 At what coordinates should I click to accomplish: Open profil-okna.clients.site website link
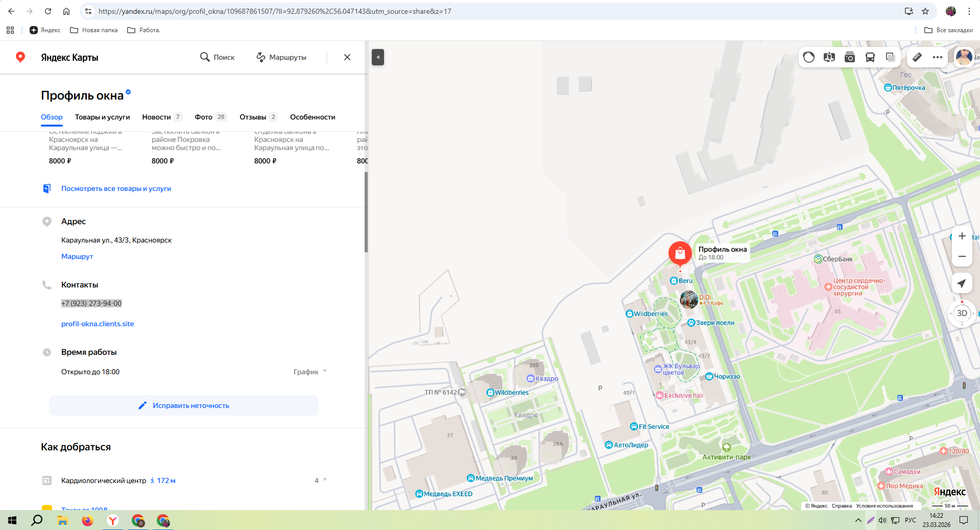tap(98, 324)
